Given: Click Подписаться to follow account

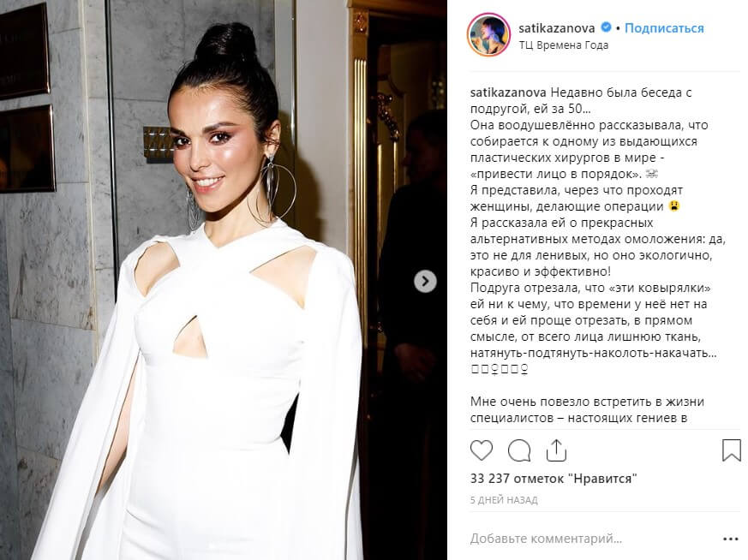Looking at the screenshot, I should click(664, 28).
